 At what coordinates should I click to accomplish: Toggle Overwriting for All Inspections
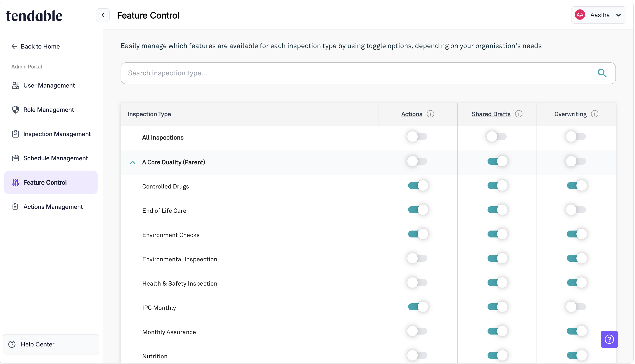[x=576, y=137]
